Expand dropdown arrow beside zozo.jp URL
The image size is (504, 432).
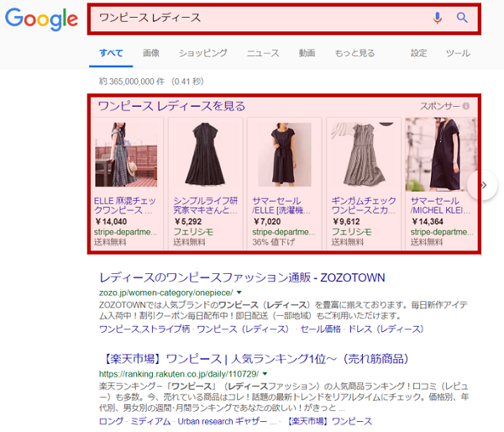point(239,292)
